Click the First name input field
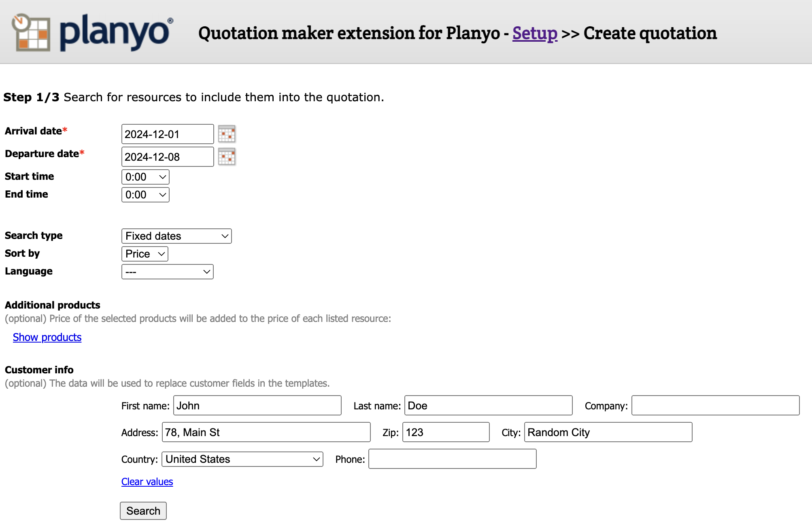The image size is (812, 528). tap(257, 406)
